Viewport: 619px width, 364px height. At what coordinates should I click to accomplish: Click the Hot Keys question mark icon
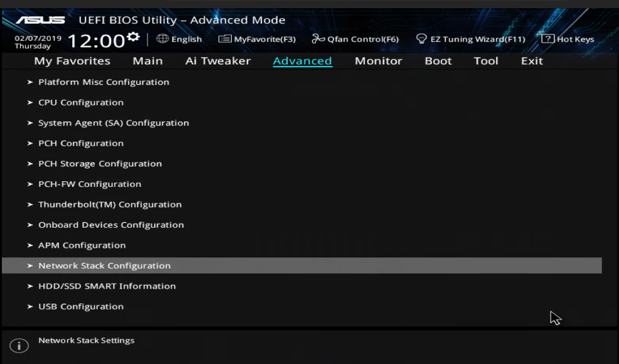pos(547,38)
